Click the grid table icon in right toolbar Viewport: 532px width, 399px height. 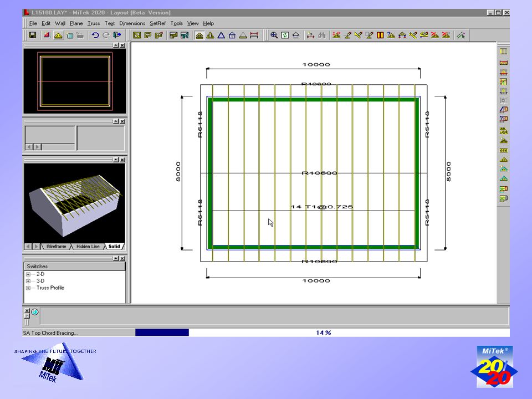[504, 52]
